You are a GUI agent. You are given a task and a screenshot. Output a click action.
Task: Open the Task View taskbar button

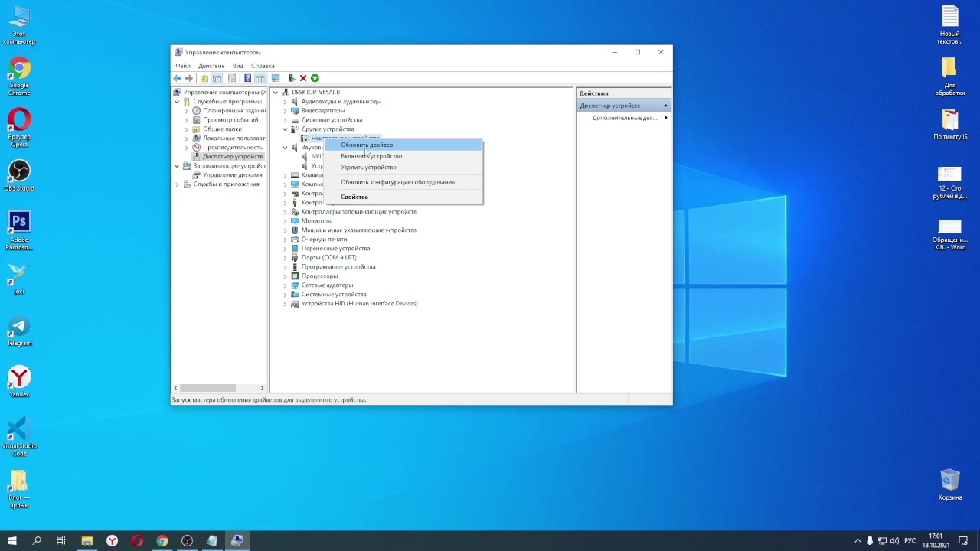coord(61,541)
